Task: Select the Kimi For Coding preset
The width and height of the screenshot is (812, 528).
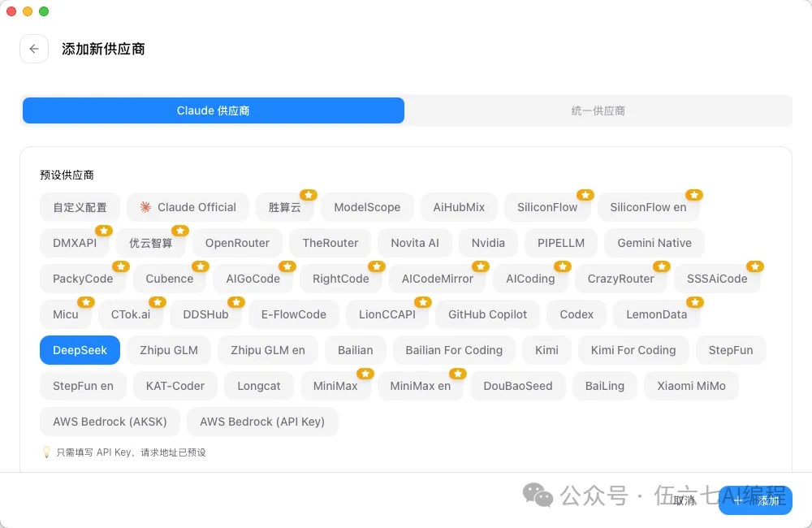Action: [633, 350]
